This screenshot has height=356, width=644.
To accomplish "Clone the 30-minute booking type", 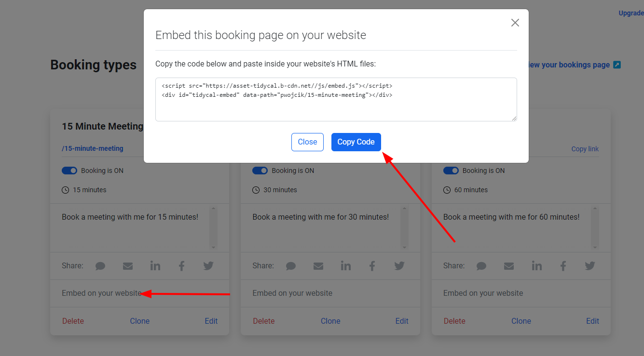I will pyautogui.click(x=330, y=321).
